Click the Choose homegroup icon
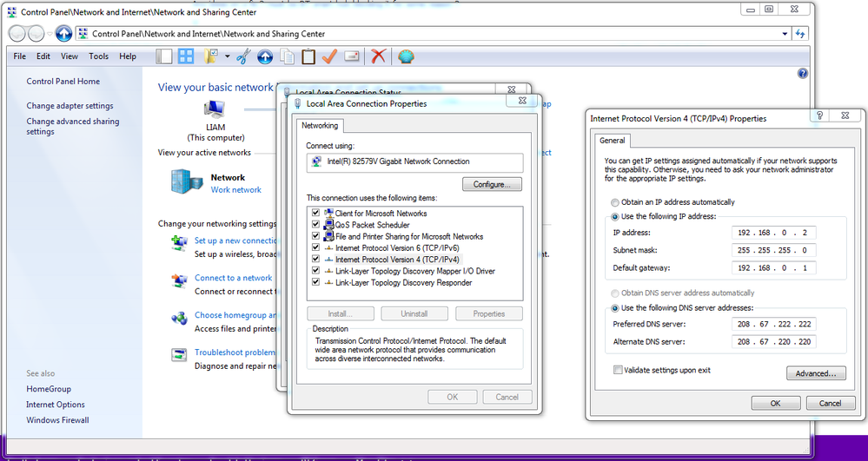Screen dimensions: 868x461 pos(179,319)
